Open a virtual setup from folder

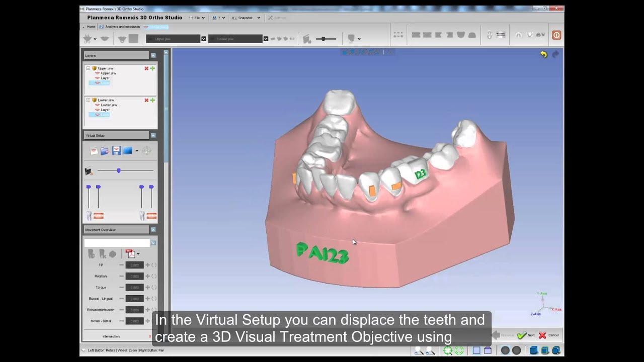105,150
